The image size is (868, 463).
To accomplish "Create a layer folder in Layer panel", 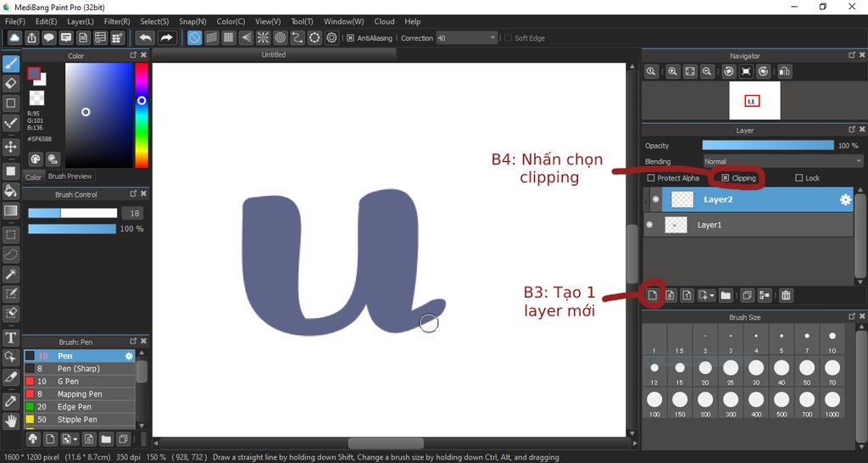I will coord(726,295).
